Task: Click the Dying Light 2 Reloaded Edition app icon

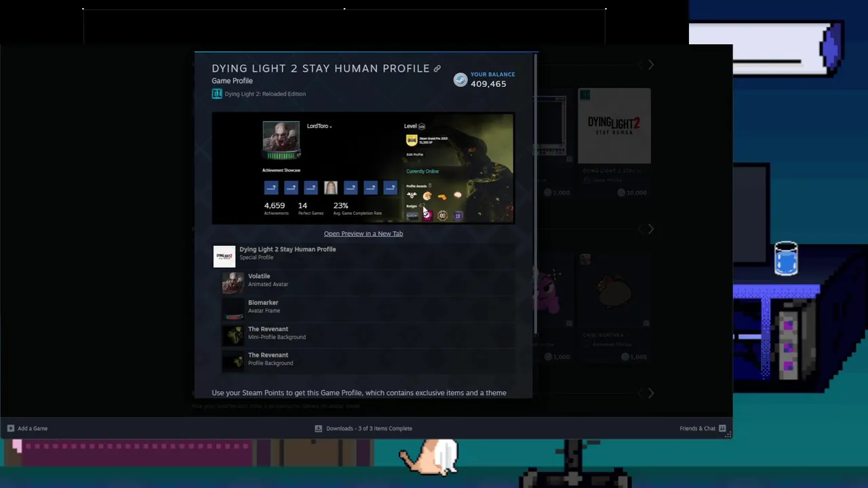Action: tap(217, 94)
